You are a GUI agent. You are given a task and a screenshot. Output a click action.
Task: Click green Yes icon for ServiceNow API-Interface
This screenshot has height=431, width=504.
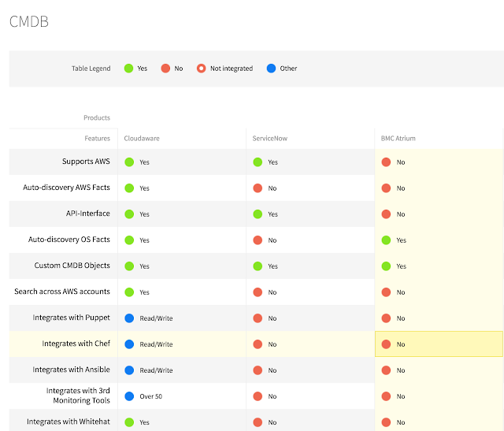(258, 214)
